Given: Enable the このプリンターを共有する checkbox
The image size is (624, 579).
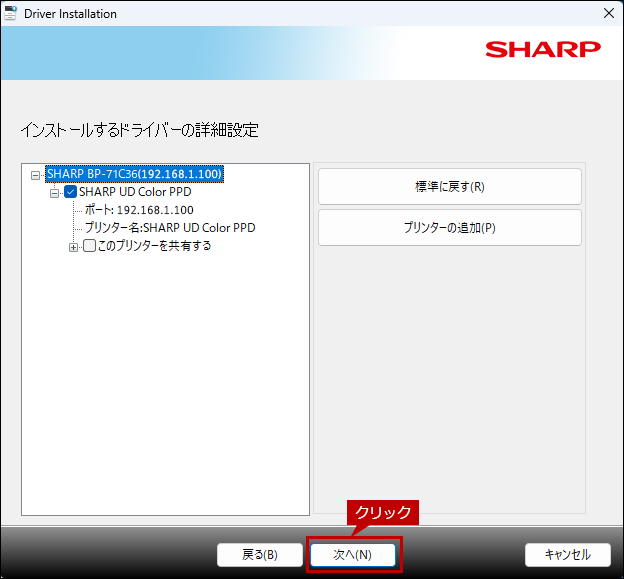Looking at the screenshot, I should pos(89,246).
